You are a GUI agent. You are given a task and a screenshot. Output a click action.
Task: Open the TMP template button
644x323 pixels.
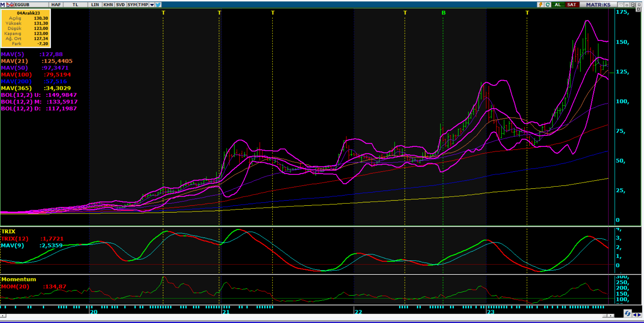tap(143, 5)
